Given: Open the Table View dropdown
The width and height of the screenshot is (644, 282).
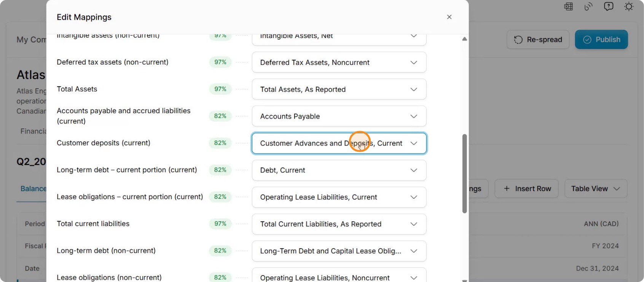Looking at the screenshot, I should coord(596,189).
